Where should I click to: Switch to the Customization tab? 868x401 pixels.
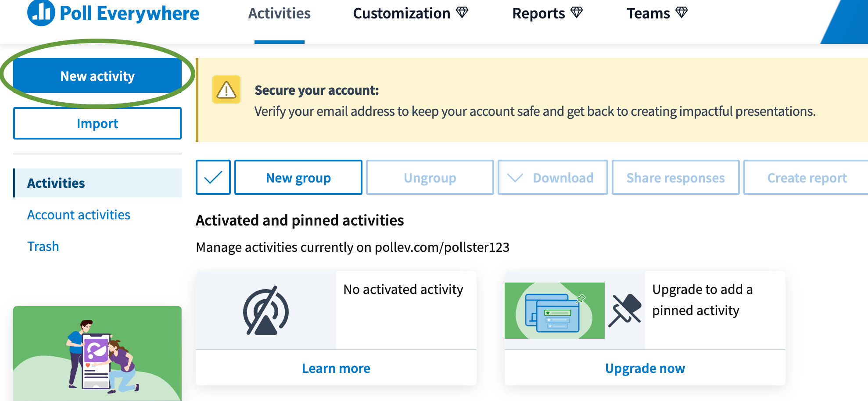(402, 13)
